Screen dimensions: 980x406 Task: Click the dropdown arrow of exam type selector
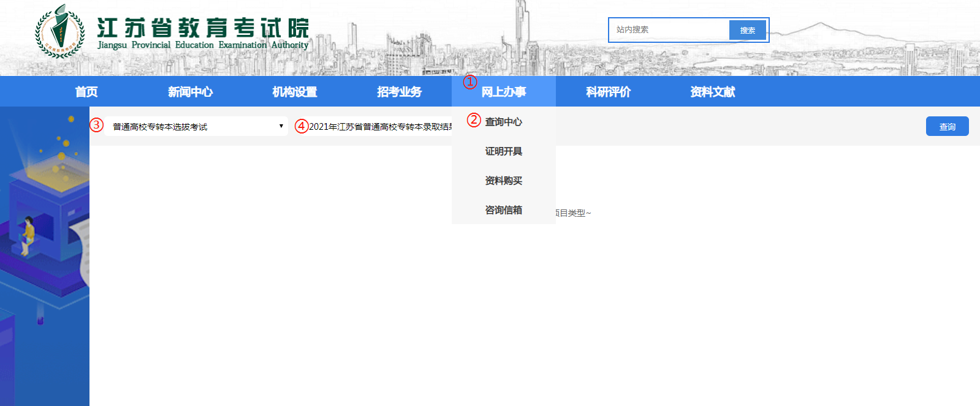click(x=281, y=126)
